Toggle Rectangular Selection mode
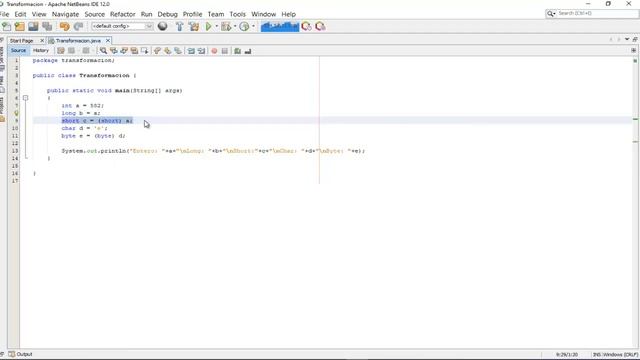The image size is (640, 360). 144,51
